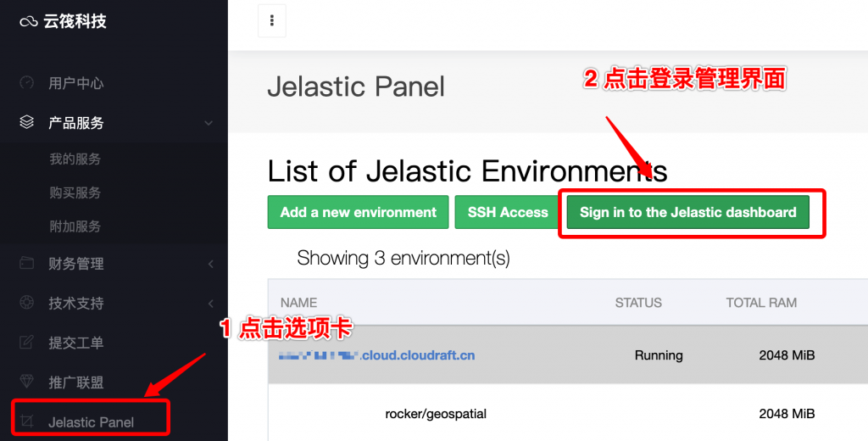This screenshot has height=441, width=868.
Task: Select 附加服务 submenu item
Action: [75, 226]
